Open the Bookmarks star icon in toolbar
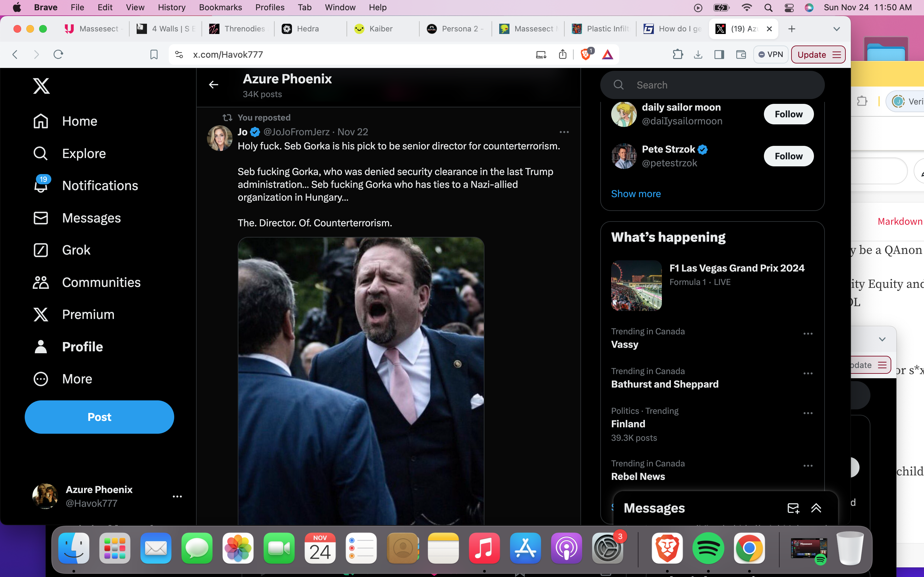Viewport: 924px width, 577px height. tap(153, 54)
